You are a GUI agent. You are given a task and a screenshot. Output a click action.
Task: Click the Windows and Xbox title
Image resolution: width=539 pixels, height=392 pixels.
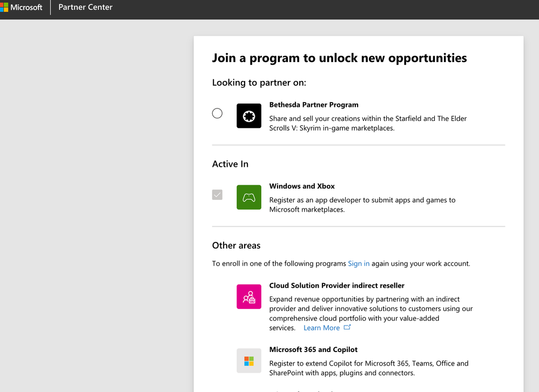[x=302, y=186]
